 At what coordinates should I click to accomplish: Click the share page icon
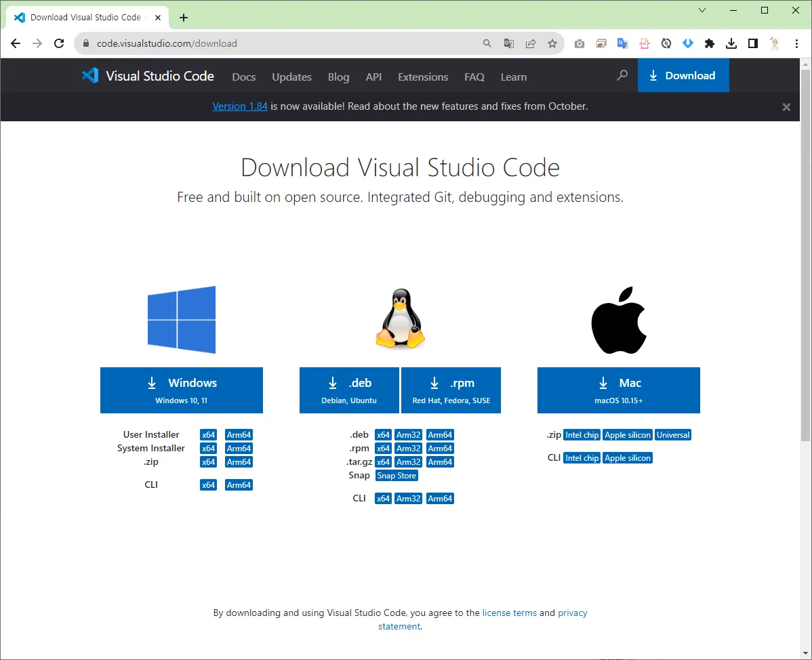tap(531, 43)
